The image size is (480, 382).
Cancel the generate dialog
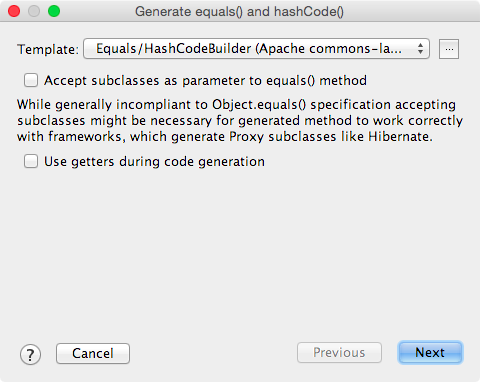[93, 353]
